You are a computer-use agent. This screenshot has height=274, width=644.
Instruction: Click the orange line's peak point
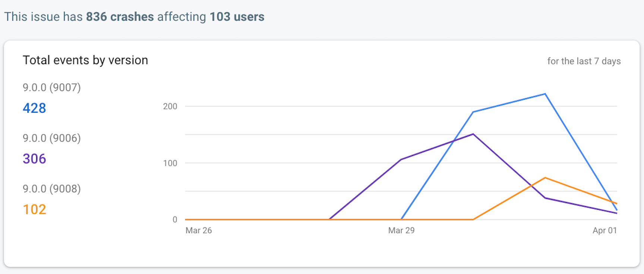545,178
